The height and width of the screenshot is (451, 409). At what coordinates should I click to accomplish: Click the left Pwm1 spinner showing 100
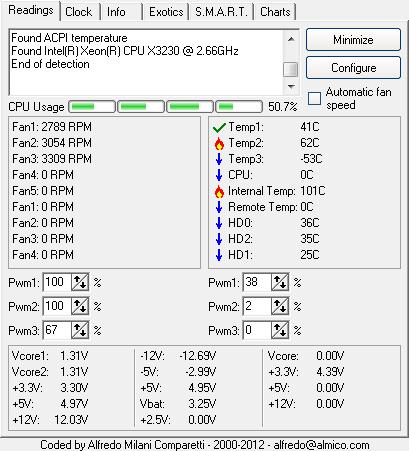click(80, 283)
